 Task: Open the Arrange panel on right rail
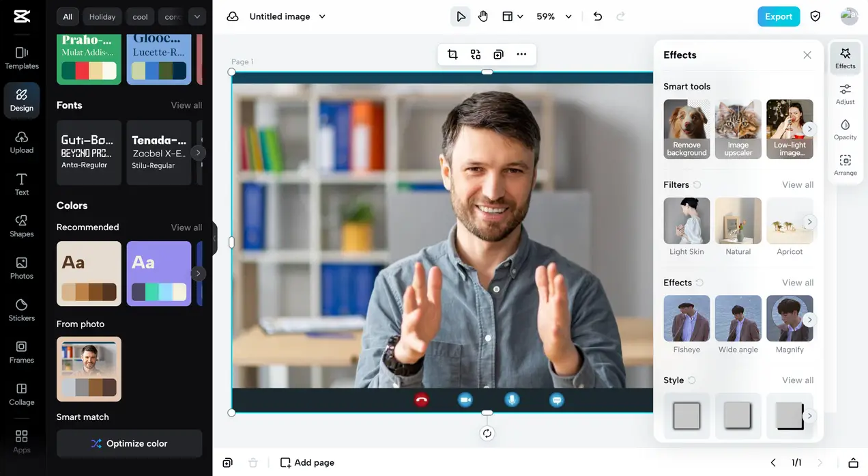[x=845, y=165]
